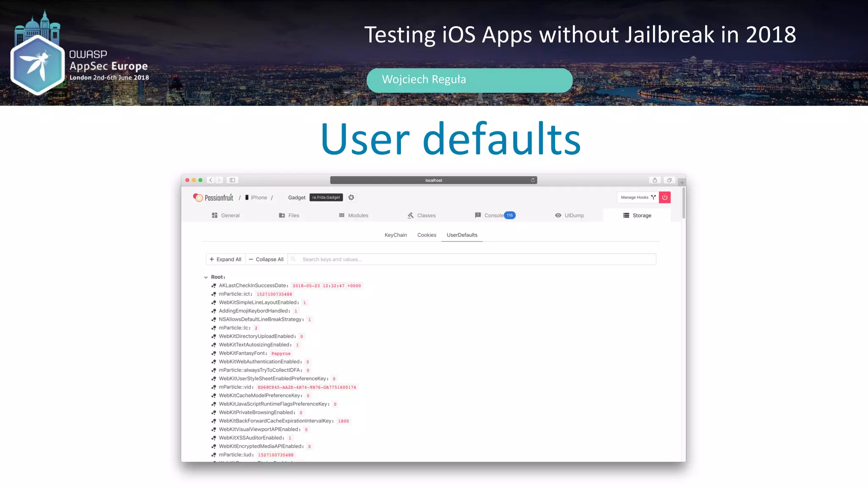Click the red power disconnect button
The height and width of the screenshot is (488, 868).
665,197
